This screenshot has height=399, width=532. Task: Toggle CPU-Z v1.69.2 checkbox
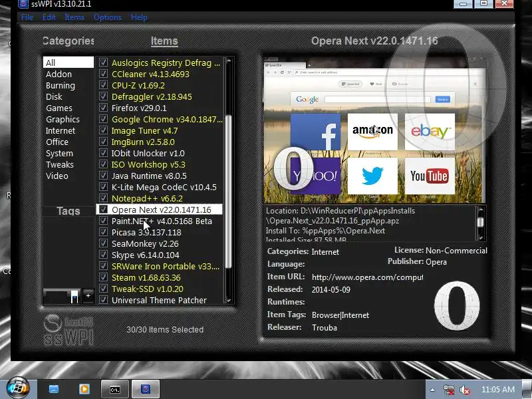[x=103, y=85]
